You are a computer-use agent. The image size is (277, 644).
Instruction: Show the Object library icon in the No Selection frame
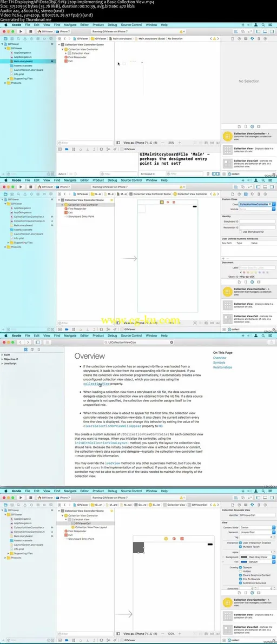[252, 127]
